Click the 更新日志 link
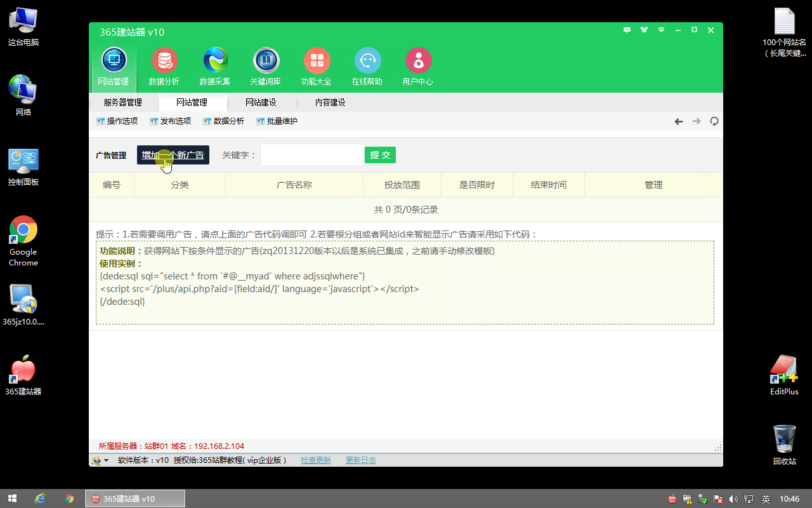 coord(361,460)
